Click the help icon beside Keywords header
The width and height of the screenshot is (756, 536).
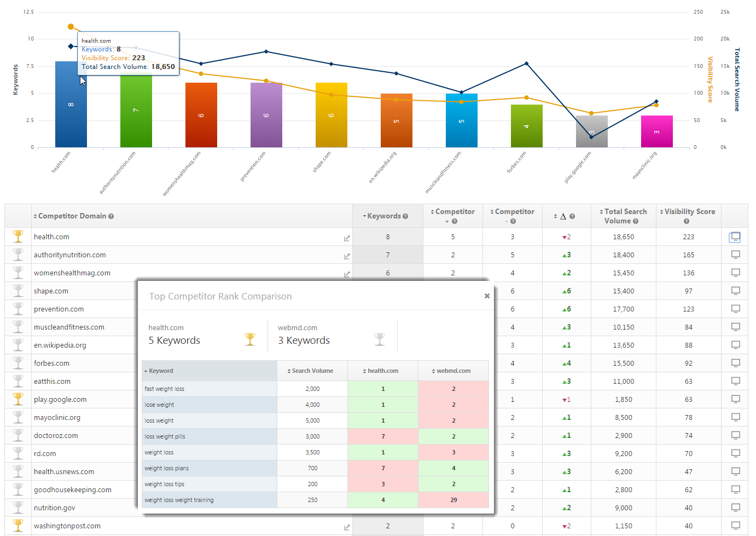tap(405, 216)
